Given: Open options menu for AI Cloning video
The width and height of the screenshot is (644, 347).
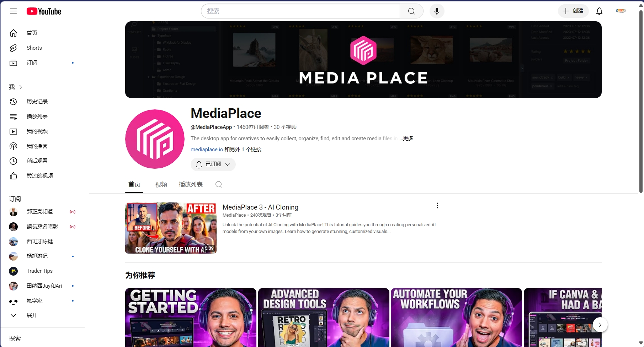Looking at the screenshot, I should (x=437, y=206).
